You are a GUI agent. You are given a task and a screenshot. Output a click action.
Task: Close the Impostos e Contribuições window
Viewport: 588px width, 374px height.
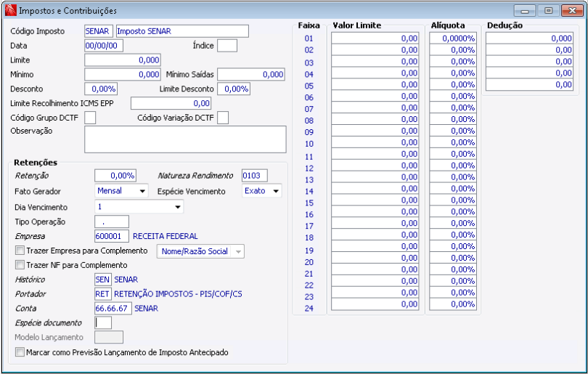click(x=572, y=10)
